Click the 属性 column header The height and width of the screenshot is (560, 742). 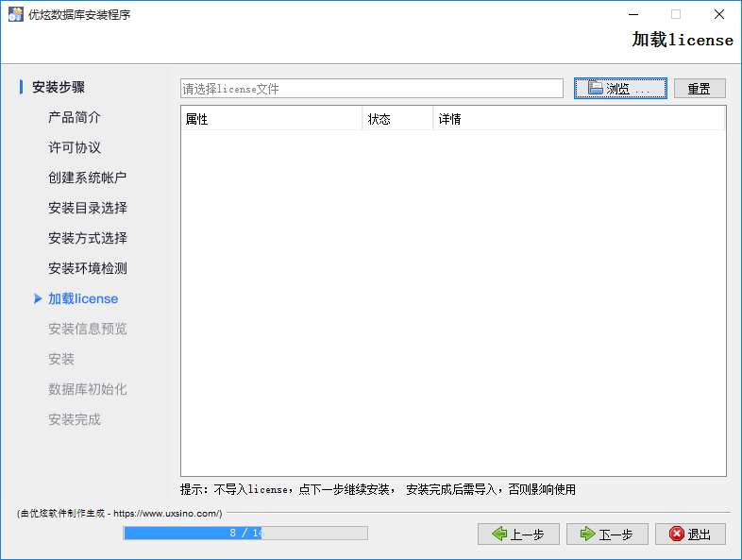(x=271, y=119)
